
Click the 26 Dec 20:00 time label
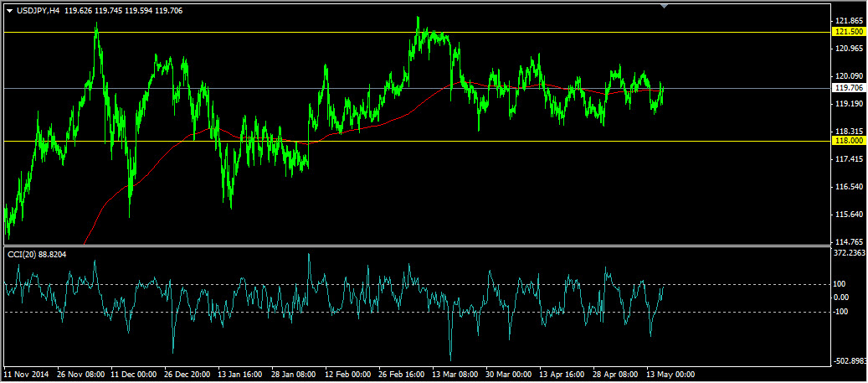click(x=187, y=374)
